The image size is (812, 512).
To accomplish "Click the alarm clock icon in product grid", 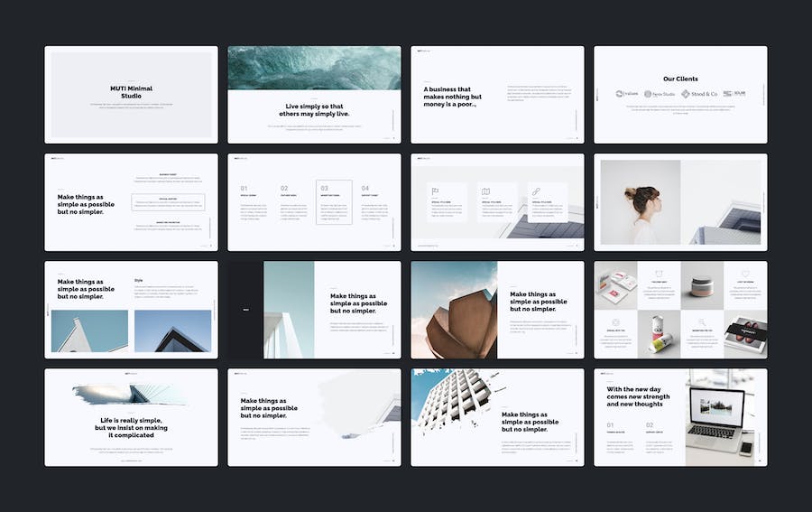I will pos(659,274).
